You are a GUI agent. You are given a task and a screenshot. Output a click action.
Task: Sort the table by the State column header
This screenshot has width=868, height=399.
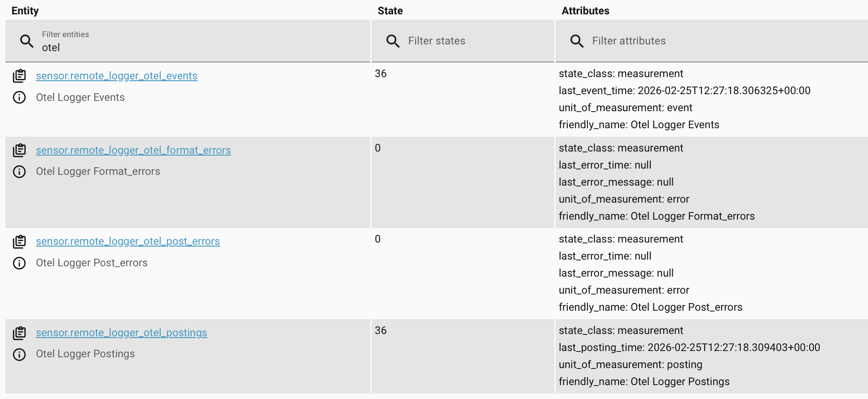coord(390,10)
